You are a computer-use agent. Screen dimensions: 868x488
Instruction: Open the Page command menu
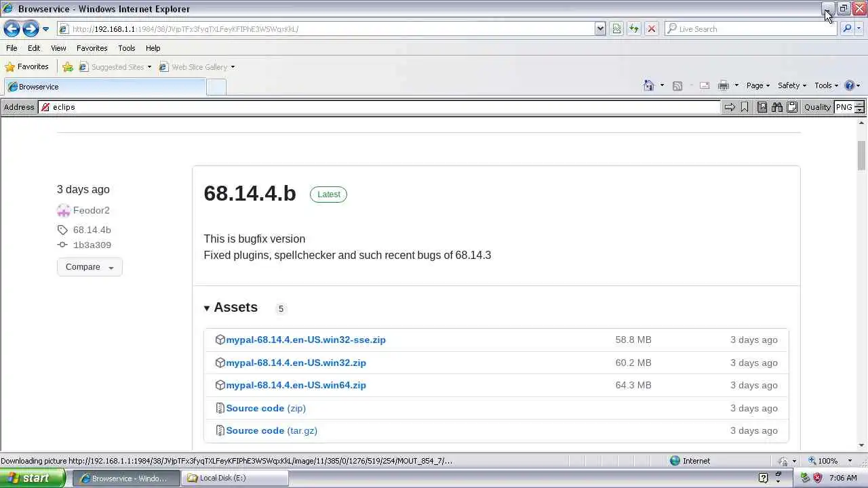click(x=757, y=85)
